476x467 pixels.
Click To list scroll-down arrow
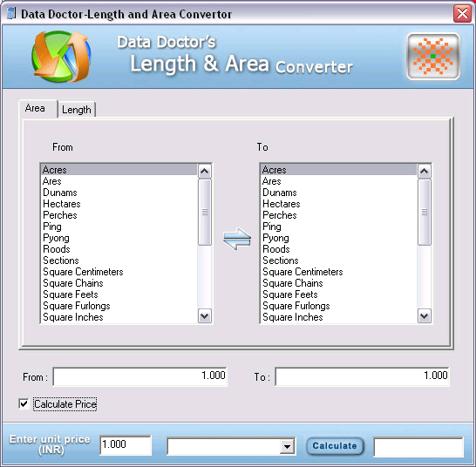424,316
